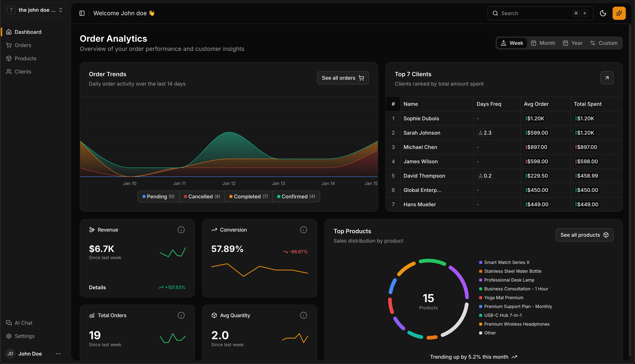635x364 pixels.
Task: Switch to Month view
Action: (543, 43)
